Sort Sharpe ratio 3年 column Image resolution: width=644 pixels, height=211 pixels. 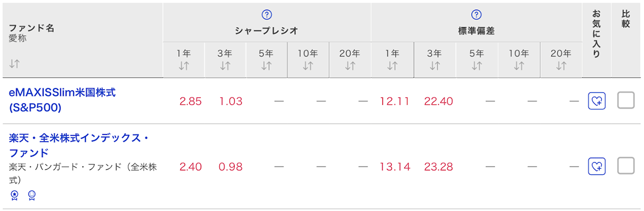pyautogui.click(x=225, y=66)
